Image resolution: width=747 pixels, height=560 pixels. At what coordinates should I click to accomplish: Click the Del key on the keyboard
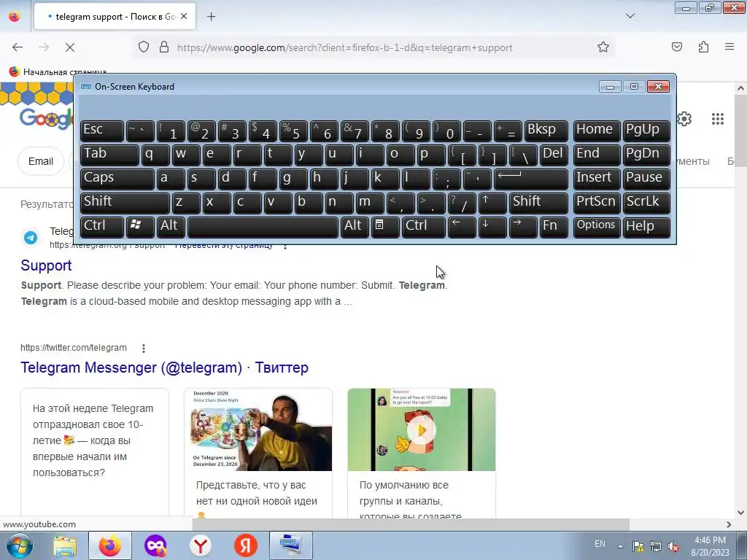pyautogui.click(x=554, y=155)
